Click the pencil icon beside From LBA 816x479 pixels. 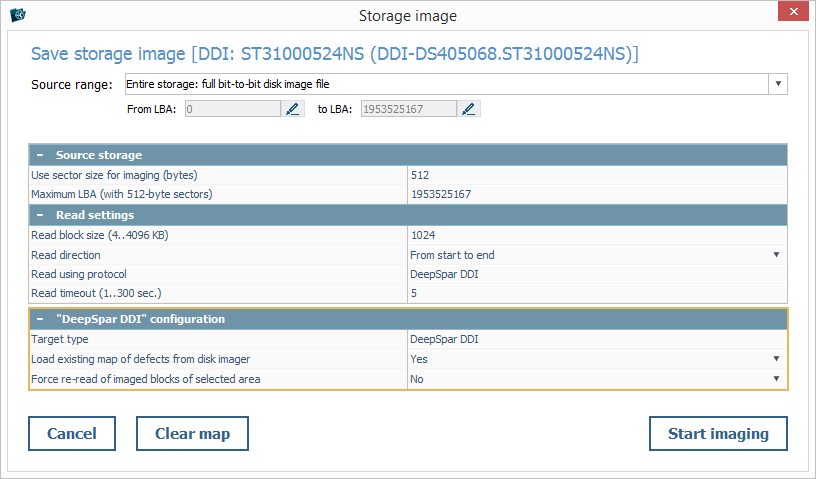(293, 109)
